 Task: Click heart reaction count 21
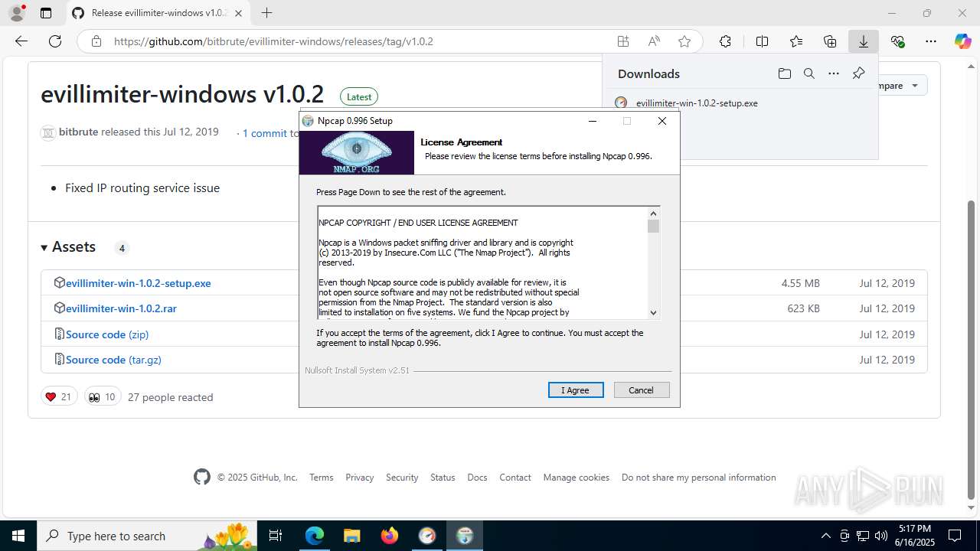tap(59, 396)
